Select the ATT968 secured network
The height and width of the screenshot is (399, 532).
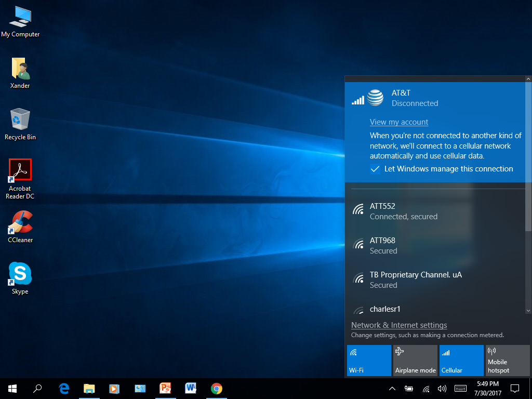435,245
